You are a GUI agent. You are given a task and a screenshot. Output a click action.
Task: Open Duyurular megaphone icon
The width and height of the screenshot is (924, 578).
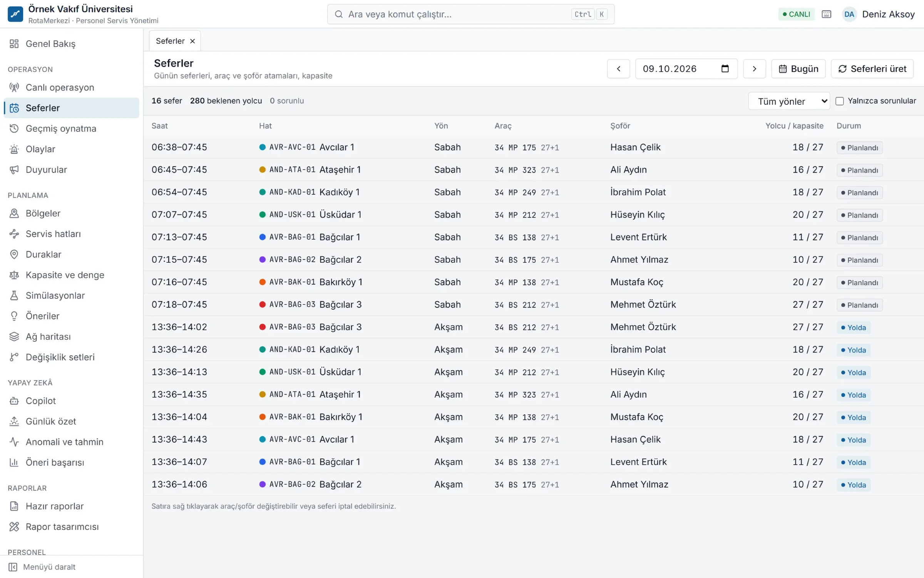point(14,170)
